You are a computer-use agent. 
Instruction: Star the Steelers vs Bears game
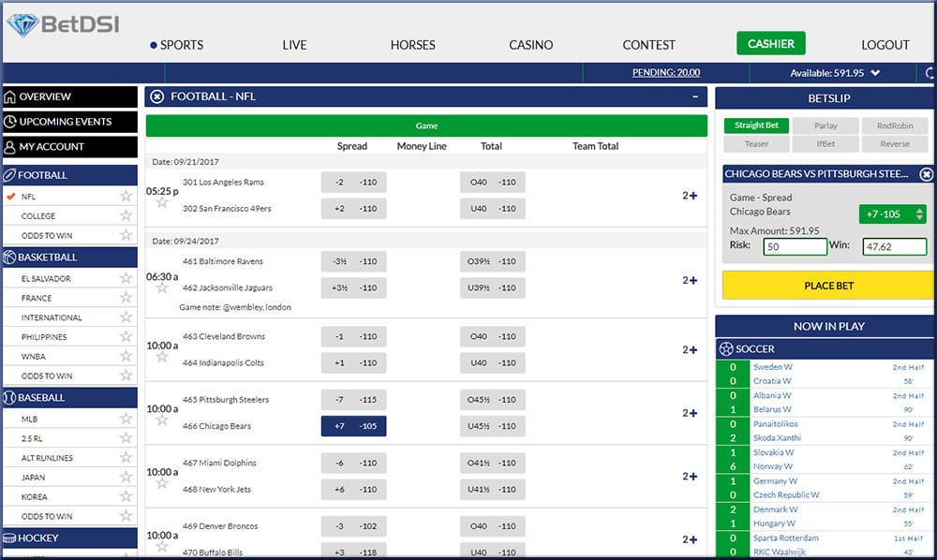point(162,420)
